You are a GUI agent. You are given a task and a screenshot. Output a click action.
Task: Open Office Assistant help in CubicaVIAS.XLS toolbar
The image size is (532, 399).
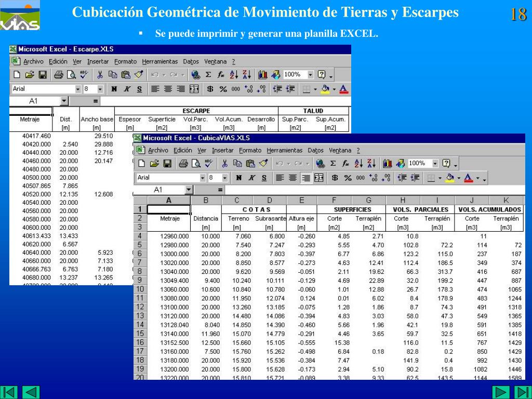tap(446, 164)
